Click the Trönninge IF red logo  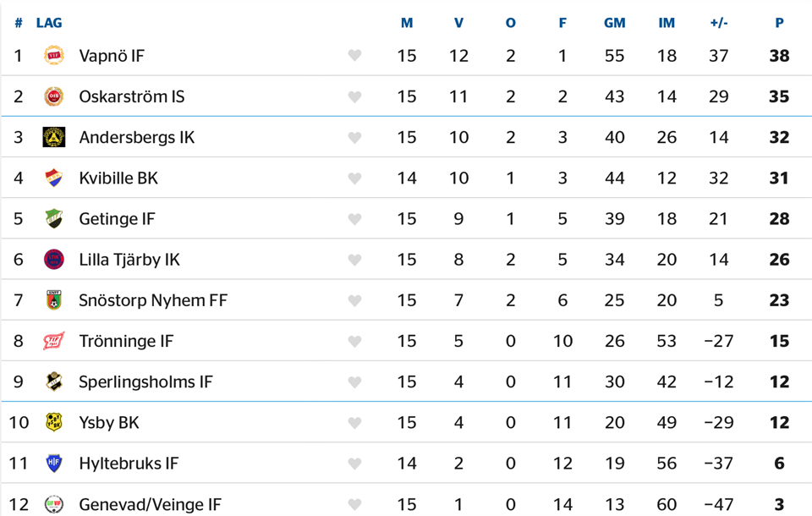pos(53,341)
